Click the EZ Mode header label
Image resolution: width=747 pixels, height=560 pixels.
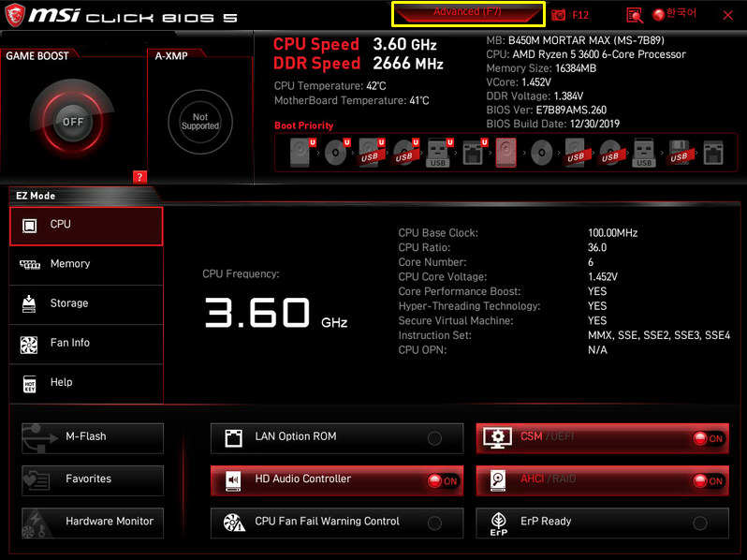(x=36, y=196)
